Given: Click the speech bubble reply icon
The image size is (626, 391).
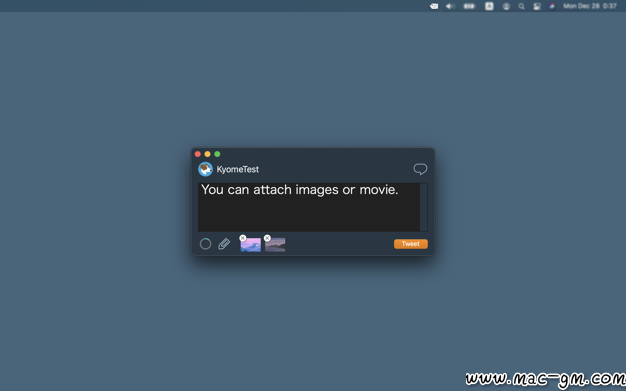Looking at the screenshot, I should [420, 169].
